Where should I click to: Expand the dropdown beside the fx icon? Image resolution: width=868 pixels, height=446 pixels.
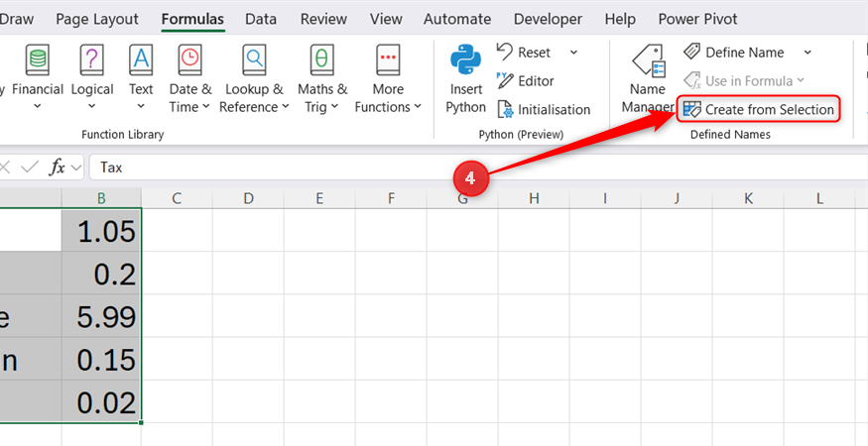point(76,167)
